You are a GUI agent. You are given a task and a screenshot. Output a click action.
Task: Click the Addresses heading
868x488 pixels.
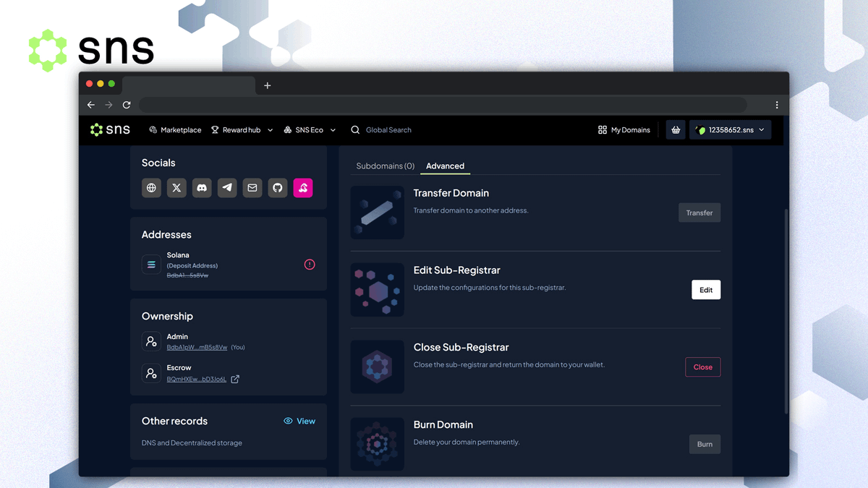point(166,235)
